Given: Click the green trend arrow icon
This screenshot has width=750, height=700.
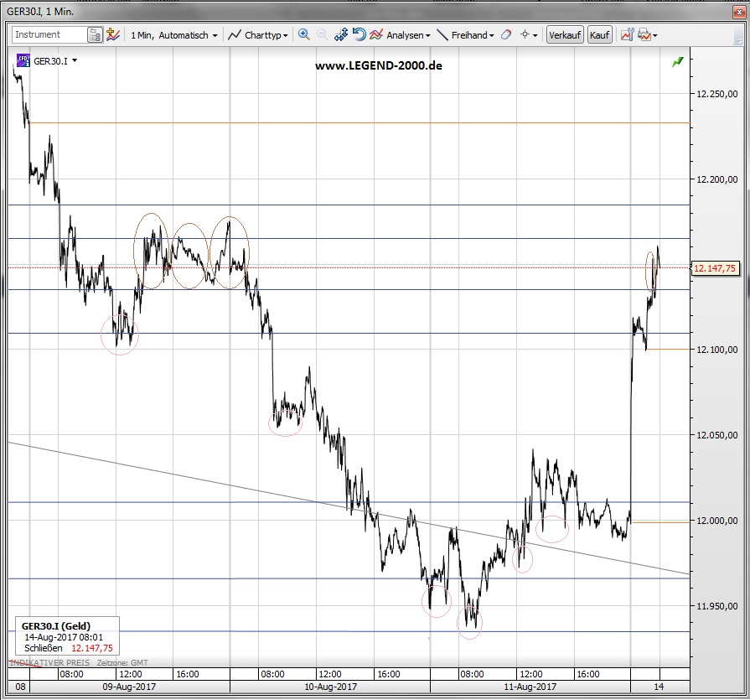Looking at the screenshot, I should pyautogui.click(x=678, y=62).
